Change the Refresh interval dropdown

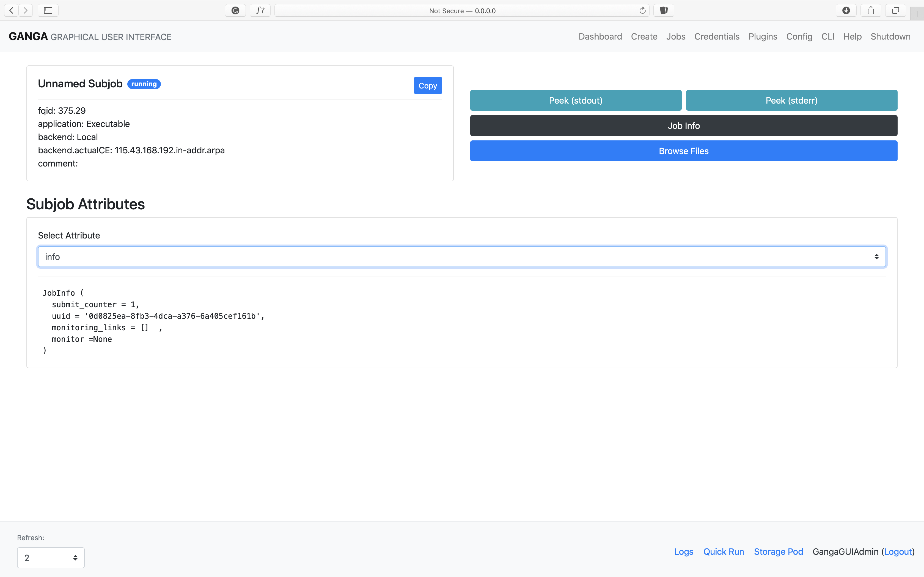(x=50, y=557)
